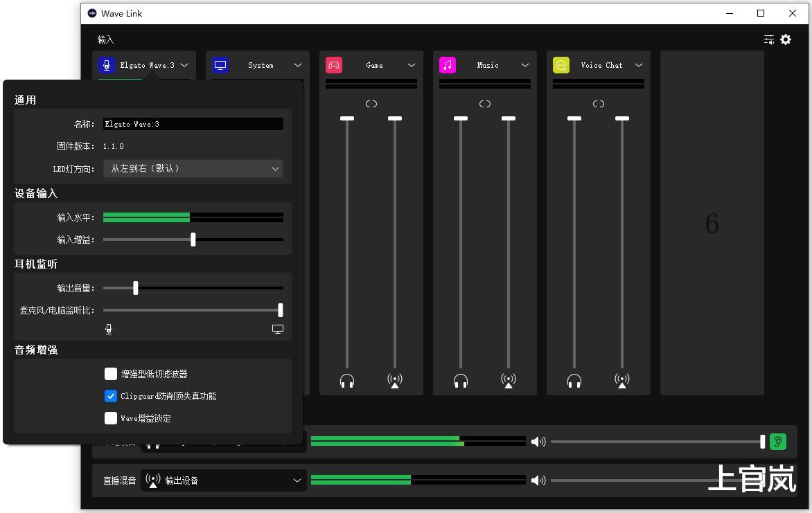Click the 输出音量 slider handle
The height and width of the screenshot is (513, 812).
point(136,288)
